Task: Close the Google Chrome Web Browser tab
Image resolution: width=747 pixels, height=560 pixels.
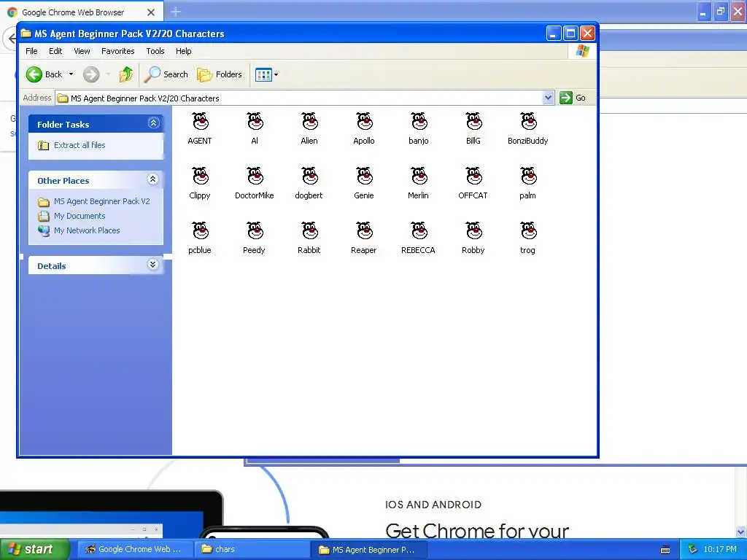Action: pos(151,12)
